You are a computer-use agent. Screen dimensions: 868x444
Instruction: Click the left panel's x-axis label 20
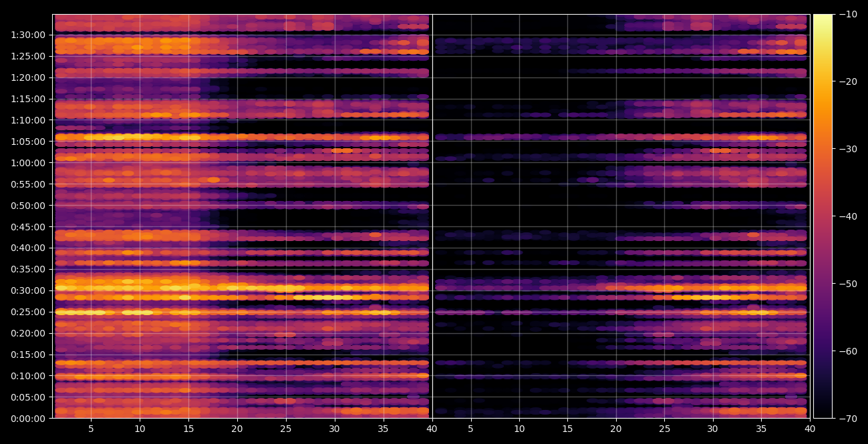click(x=237, y=429)
